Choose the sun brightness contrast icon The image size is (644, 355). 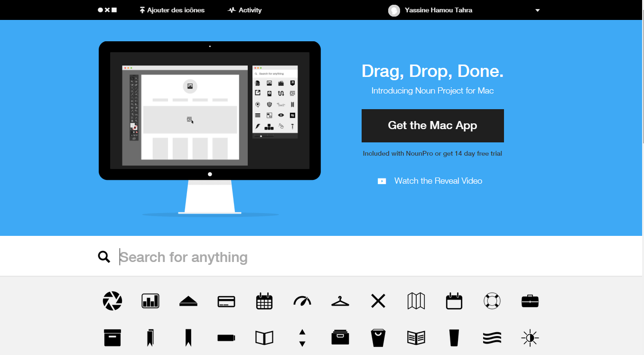[x=530, y=338]
